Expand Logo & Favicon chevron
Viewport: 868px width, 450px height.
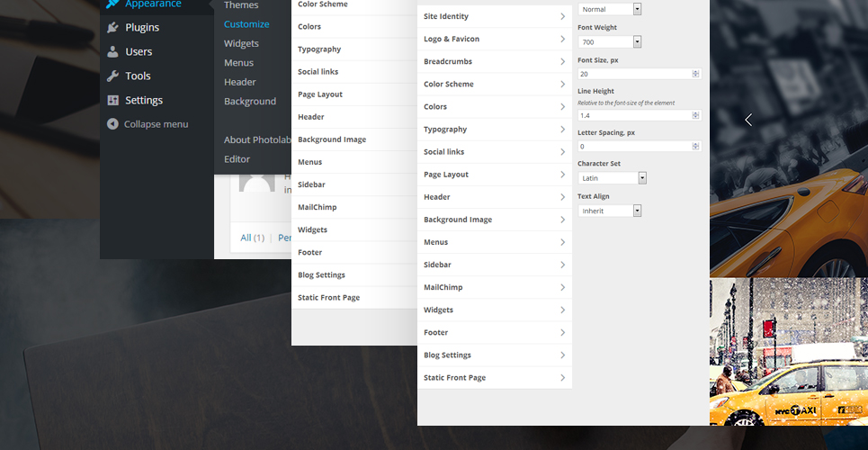(x=562, y=39)
